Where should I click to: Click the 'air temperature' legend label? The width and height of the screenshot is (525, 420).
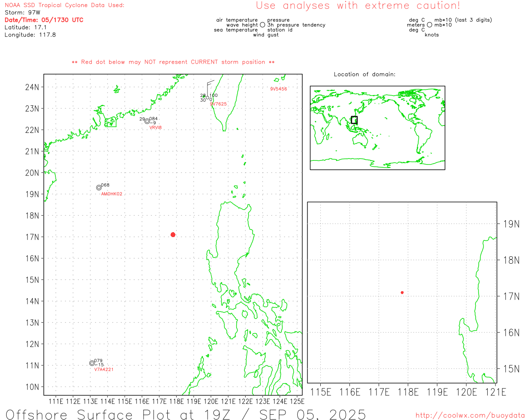[237, 20]
